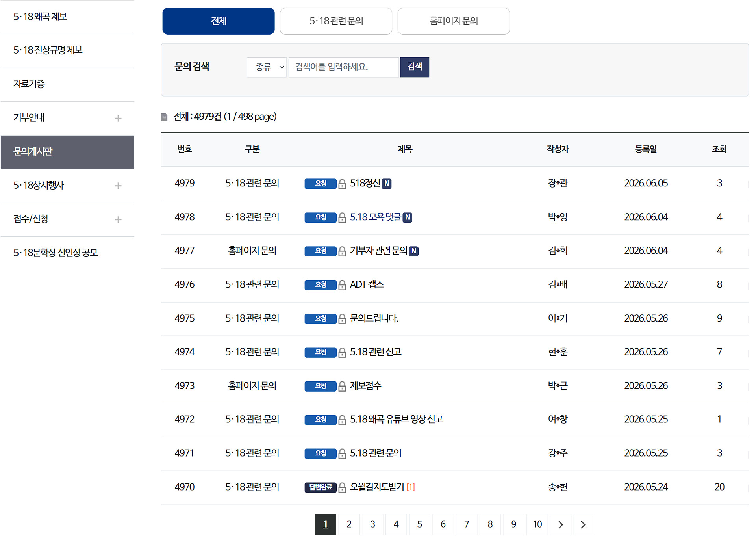Go to page 10

pos(537,524)
